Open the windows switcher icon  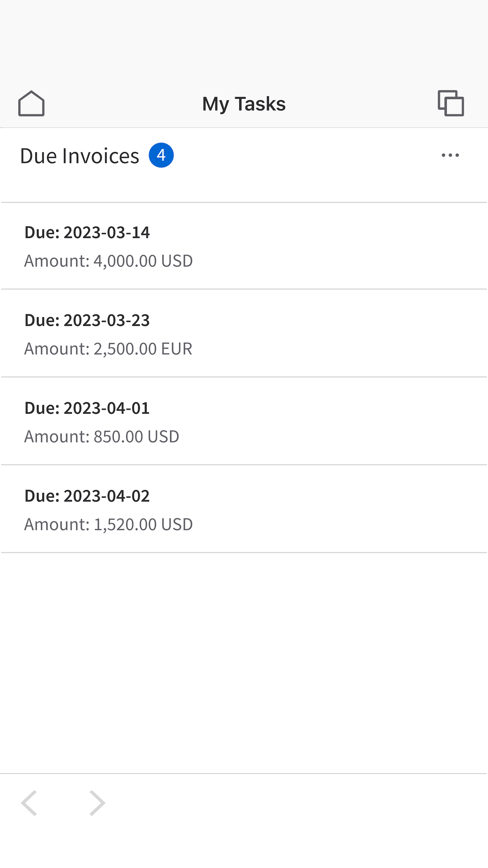pyautogui.click(x=451, y=103)
